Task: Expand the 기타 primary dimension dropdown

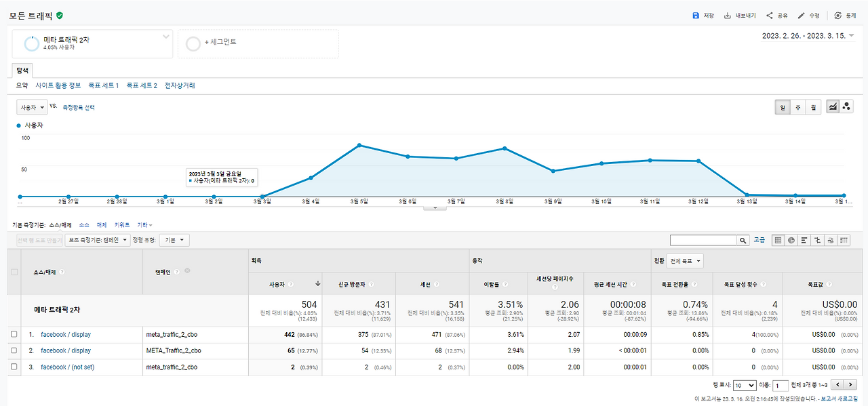Action: pos(144,224)
